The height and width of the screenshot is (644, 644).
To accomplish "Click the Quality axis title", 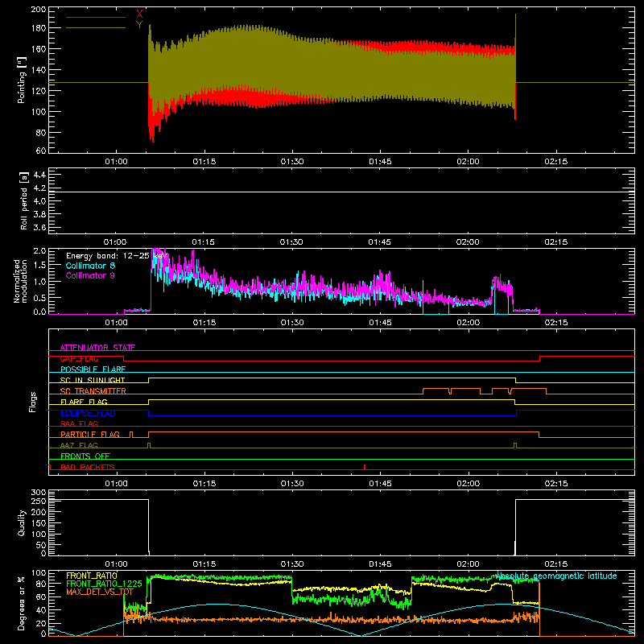I will pos(22,522).
